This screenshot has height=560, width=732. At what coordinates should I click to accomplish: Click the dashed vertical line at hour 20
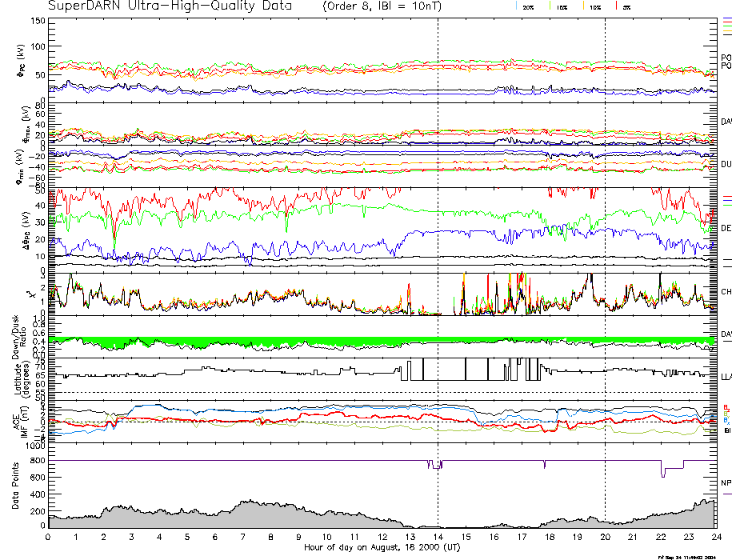(x=605, y=240)
